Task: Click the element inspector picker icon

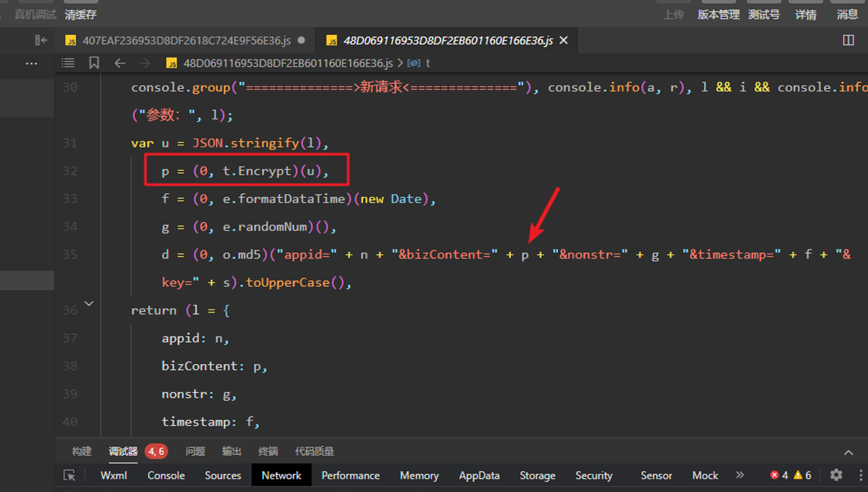Action: click(69, 475)
